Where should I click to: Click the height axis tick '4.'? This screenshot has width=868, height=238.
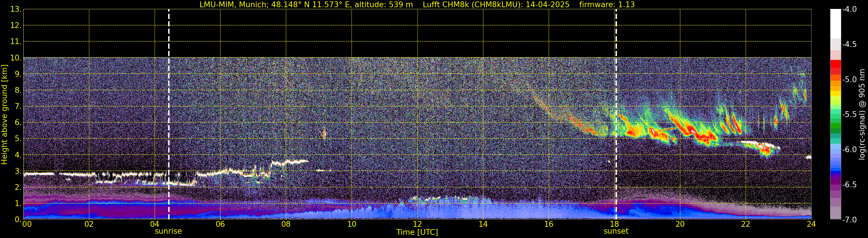(18, 155)
